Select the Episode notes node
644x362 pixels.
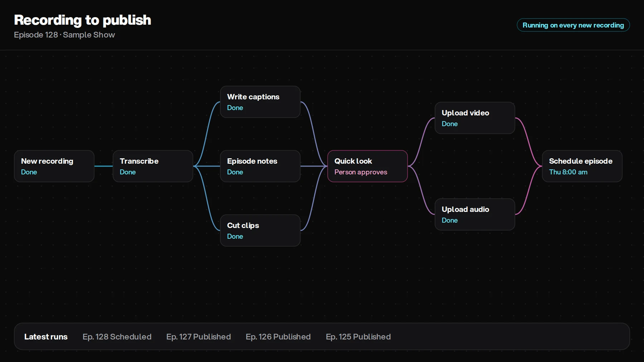260,166
